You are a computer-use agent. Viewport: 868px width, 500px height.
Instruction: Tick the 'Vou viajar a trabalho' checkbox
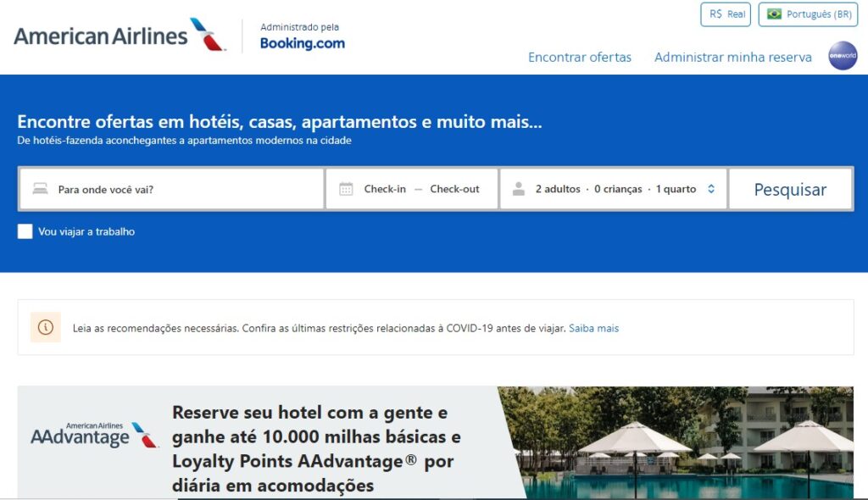pos(25,231)
